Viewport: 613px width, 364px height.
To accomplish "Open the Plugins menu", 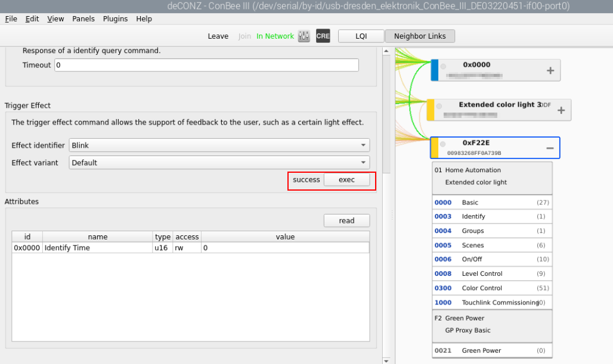I will tap(115, 18).
